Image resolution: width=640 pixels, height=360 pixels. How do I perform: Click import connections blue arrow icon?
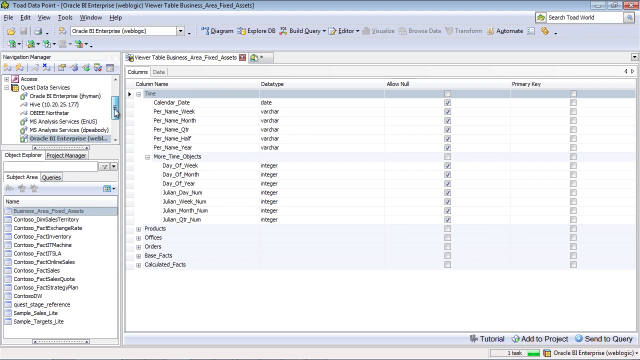[x=74, y=68]
